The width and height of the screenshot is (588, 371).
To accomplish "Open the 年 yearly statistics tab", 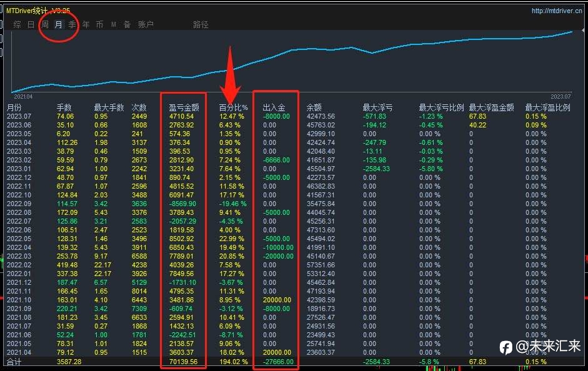I will [86, 25].
